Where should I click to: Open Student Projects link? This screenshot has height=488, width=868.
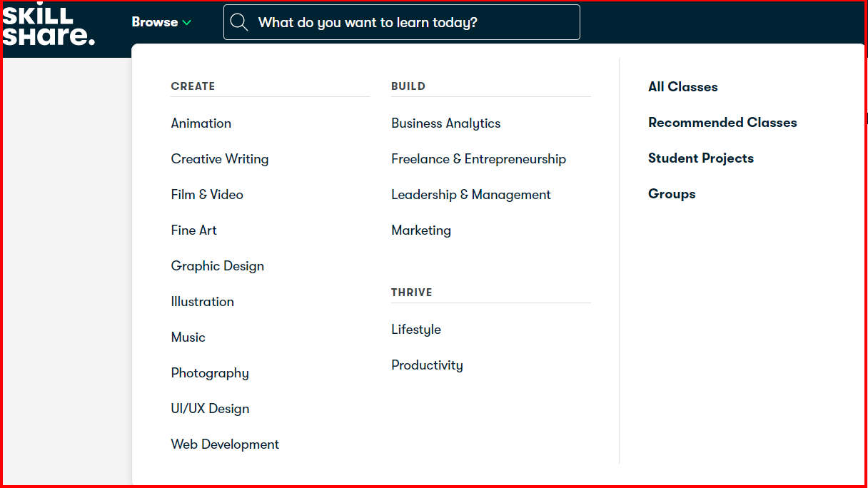point(701,158)
